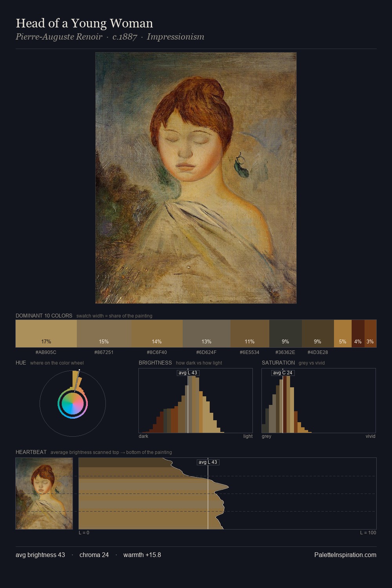Click 'avg brightness 43' footer stat
Screen dimensions: 392x588
click(x=40, y=555)
